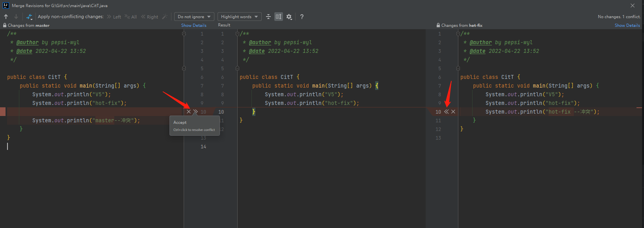The height and width of the screenshot is (228, 644).
Task: Click @author tag in Result pane
Action: click(x=260, y=42)
